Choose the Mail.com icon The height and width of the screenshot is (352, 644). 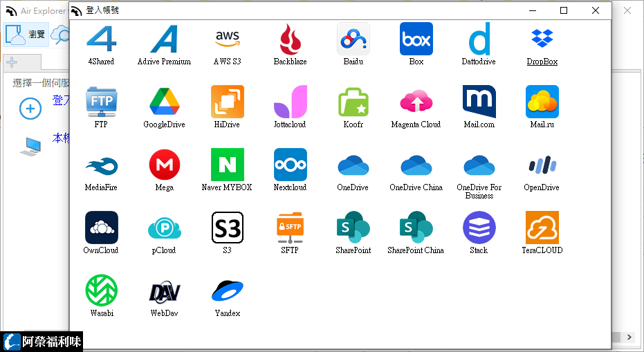[479, 102]
